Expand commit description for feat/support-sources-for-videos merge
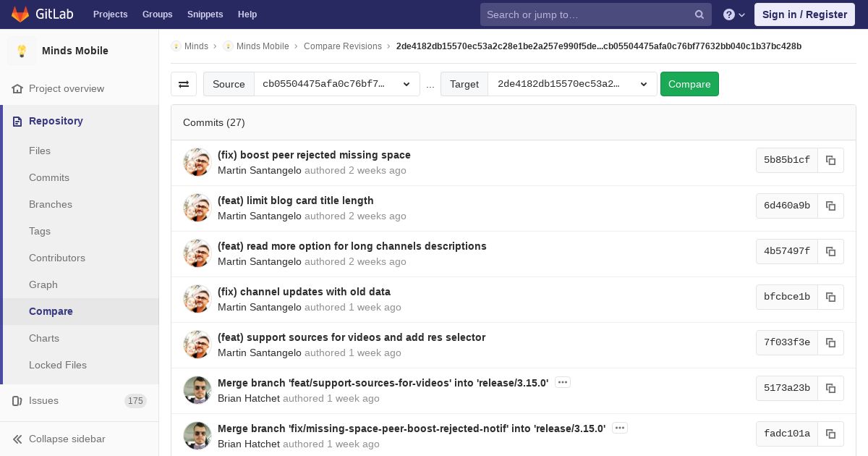This screenshot has height=456, width=868. [x=563, y=382]
